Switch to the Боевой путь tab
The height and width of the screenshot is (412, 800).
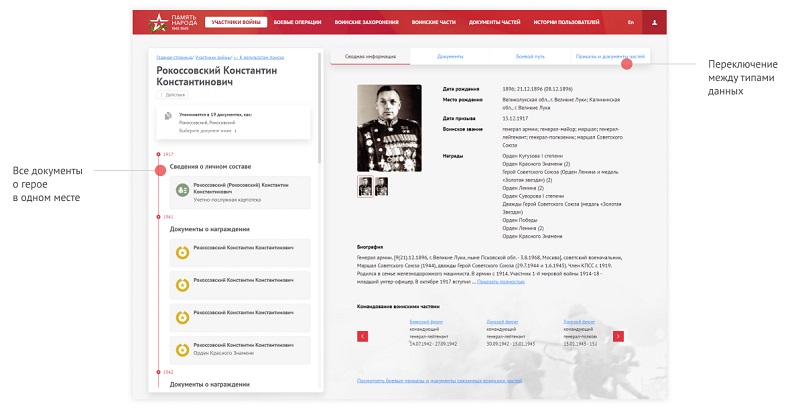tap(530, 57)
